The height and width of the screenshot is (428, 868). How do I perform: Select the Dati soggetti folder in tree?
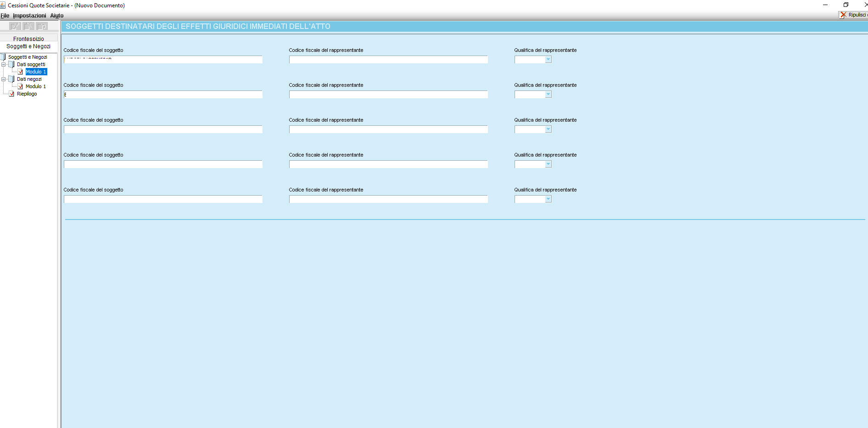(31, 64)
